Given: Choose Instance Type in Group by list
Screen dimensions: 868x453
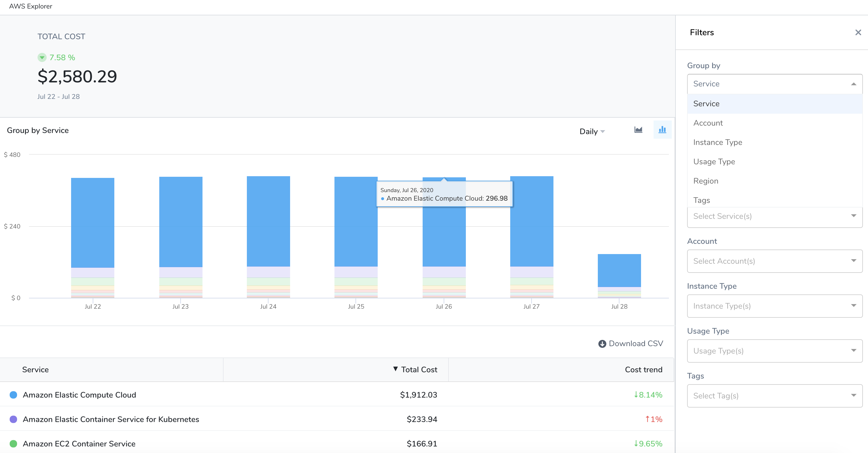Looking at the screenshot, I should point(774,142).
